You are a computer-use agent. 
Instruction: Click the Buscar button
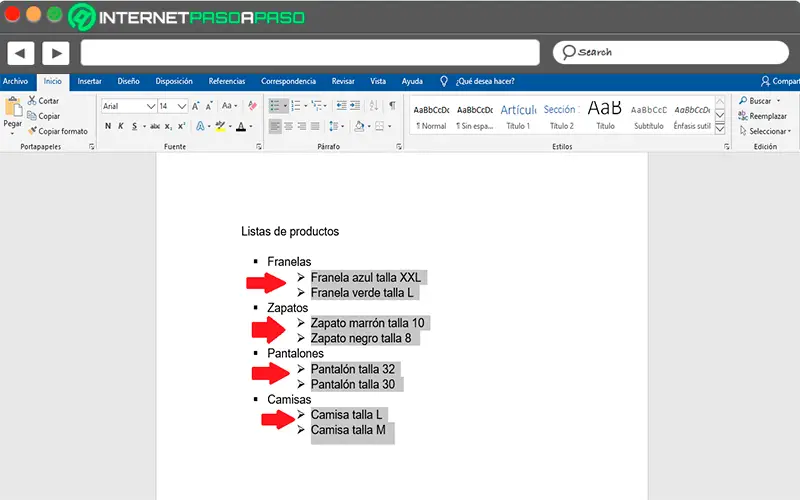point(755,101)
